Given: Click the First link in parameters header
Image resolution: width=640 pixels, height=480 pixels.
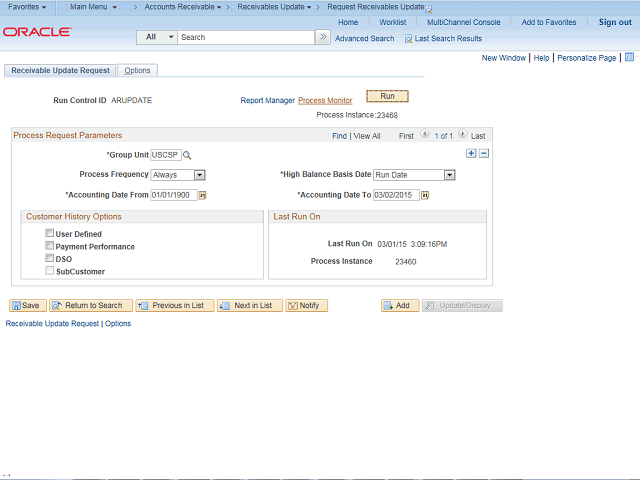Looking at the screenshot, I should pos(406,136).
